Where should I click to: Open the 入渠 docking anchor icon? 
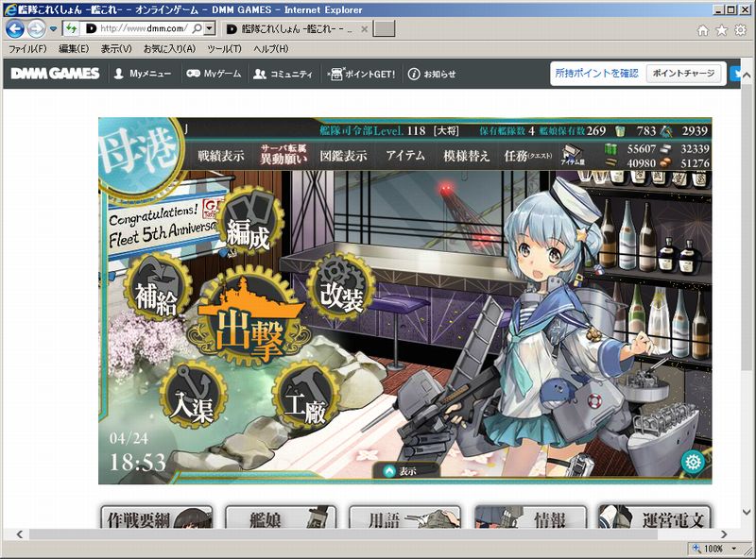tap(194, 395)
